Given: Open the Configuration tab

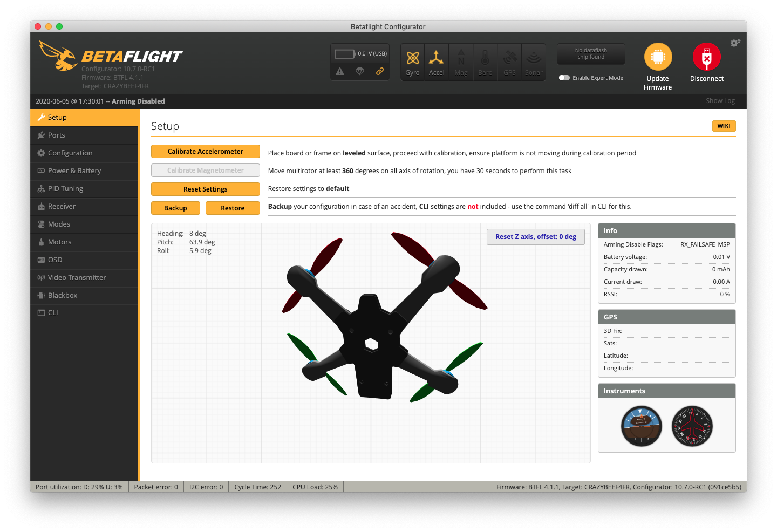Looking at the screenshot, I should (85, 153).
